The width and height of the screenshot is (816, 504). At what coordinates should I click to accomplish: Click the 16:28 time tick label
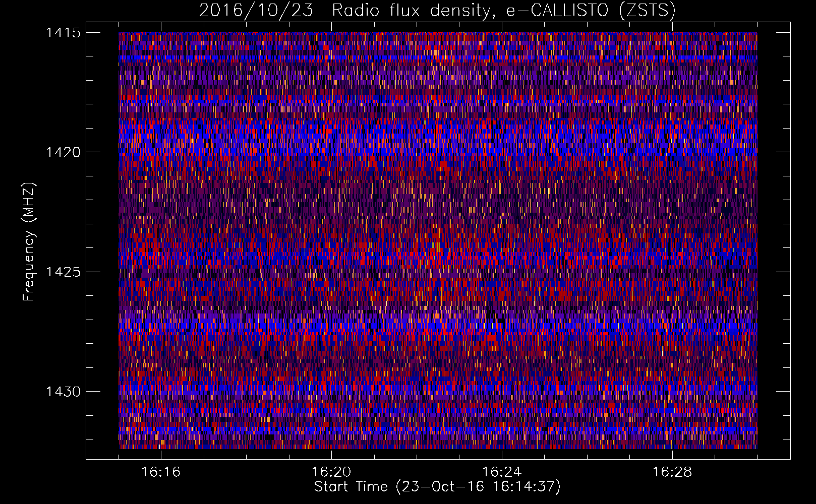click(672, 472)
